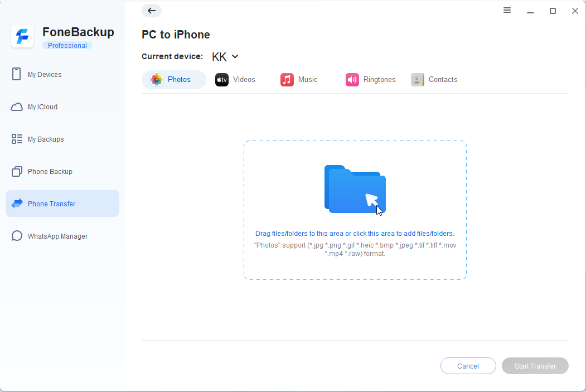586x392 pixels.
Task: Open My Devices in sidebar
Action: pyautogui.click(x=62, y=74)
